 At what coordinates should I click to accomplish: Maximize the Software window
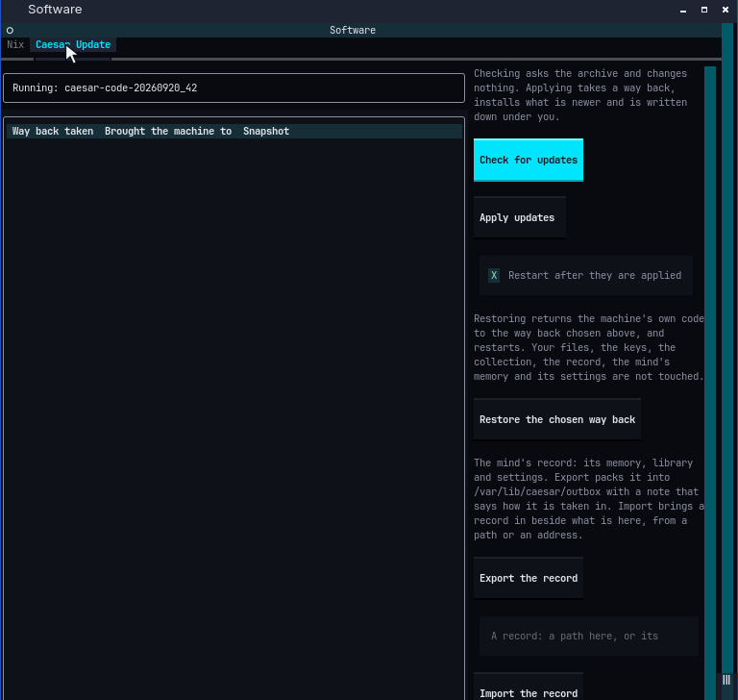coord(704,10)
